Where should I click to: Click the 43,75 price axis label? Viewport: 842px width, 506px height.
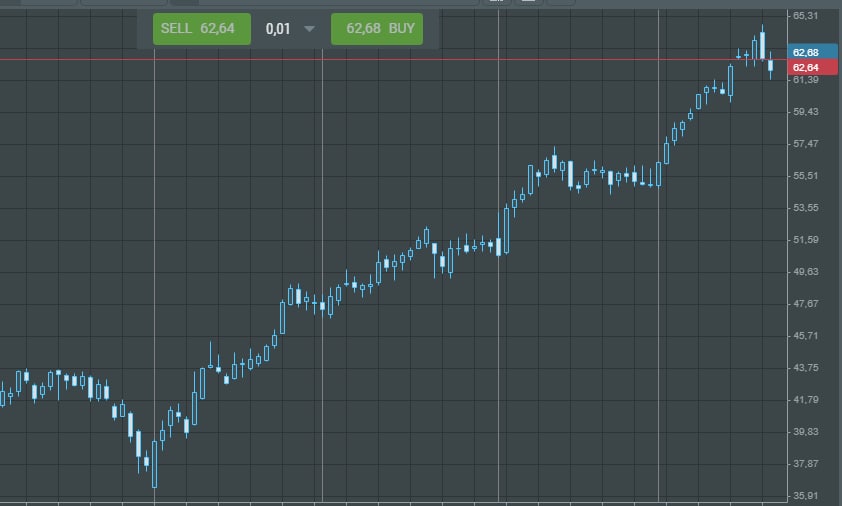tap(805, 367)
